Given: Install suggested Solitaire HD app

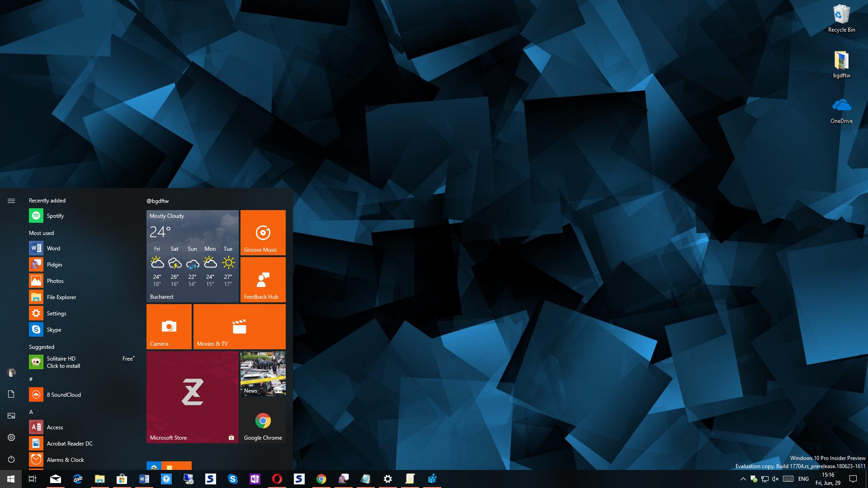Looking at the screenshot, I should point(82,362).
